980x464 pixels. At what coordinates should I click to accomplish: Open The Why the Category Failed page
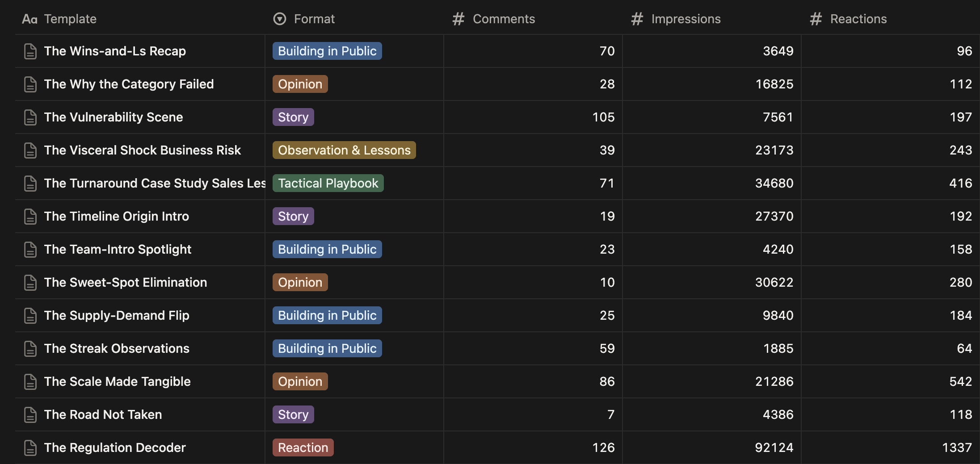click(129, 84)
